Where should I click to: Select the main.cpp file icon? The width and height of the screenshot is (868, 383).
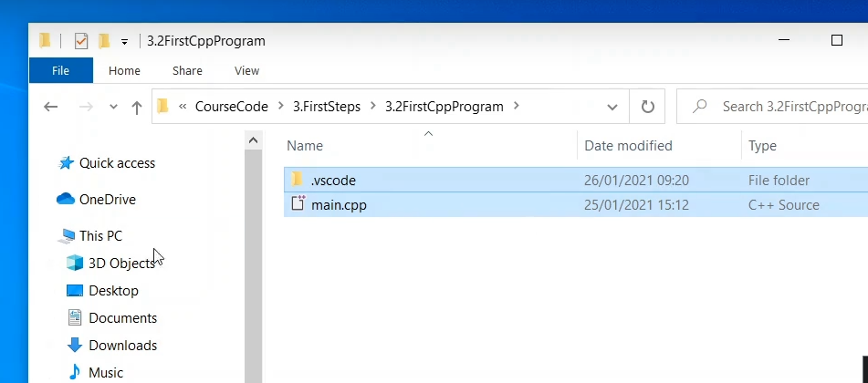tap(298, 203)
